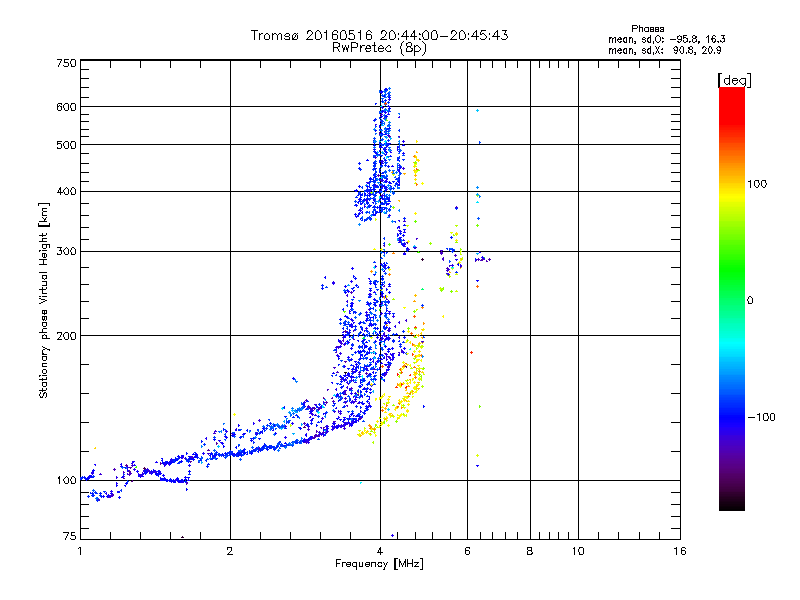Click the x-axis label '2'
Image resolution: width=800 pixels, height=600 pixels.
tap(230, 551)
